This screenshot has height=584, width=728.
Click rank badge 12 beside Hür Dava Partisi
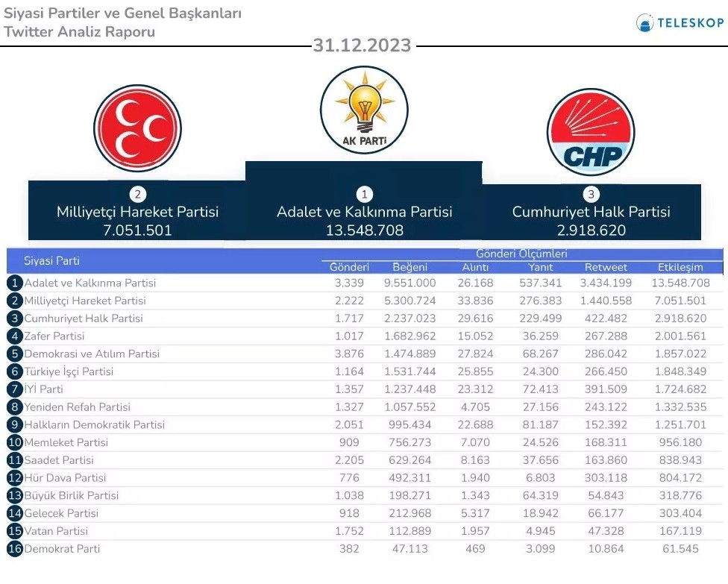[x=15, y=478]
